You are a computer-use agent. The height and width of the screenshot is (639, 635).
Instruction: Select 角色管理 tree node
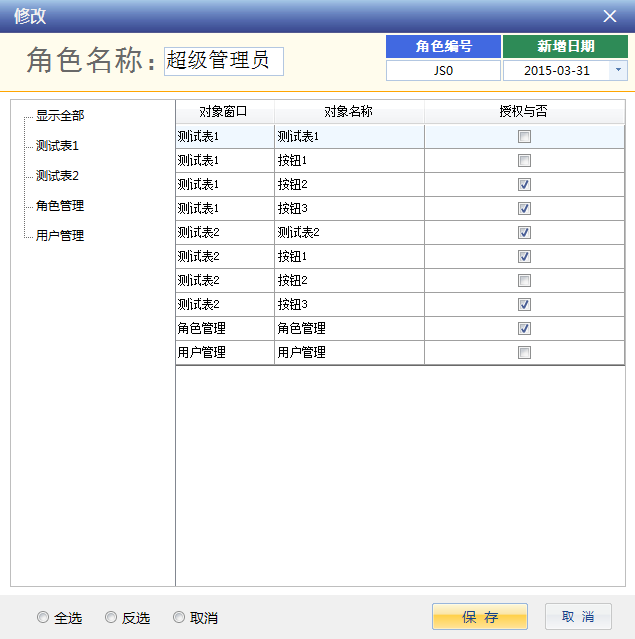coord(60,206)
